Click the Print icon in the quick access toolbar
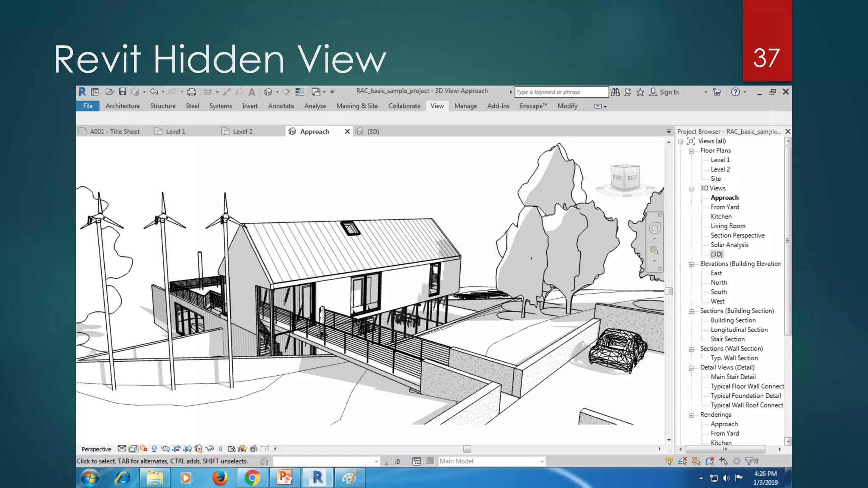The width and height of the screenshot is (868, 488). pyautogui.click(x=192, y=92)
